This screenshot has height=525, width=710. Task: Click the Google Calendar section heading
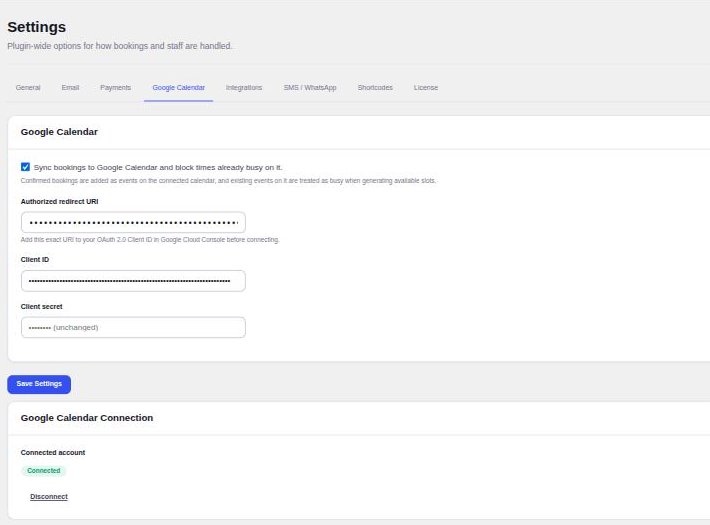tap(59, 132)
